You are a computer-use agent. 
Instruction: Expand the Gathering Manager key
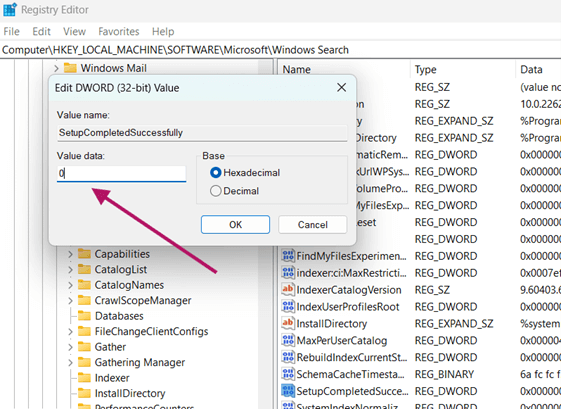pos(70,362)
